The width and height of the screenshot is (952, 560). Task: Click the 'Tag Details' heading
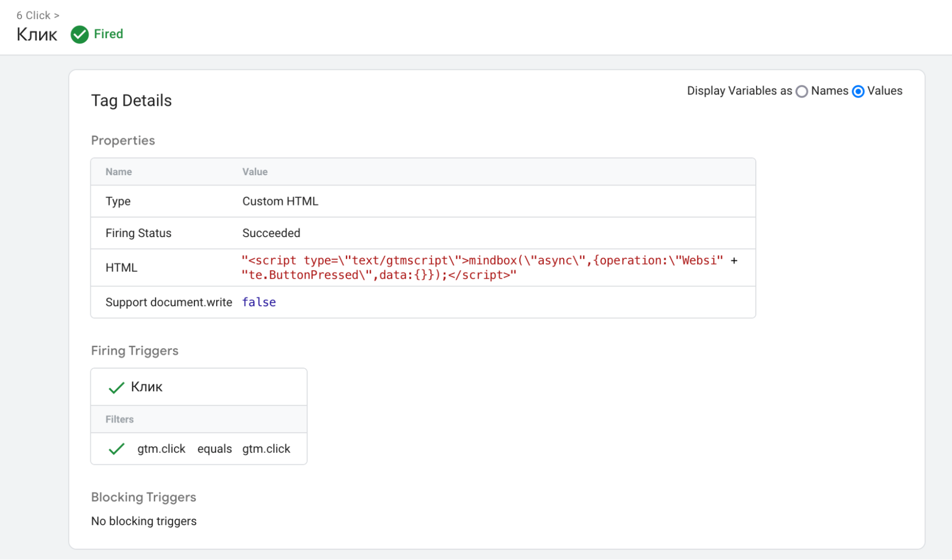131,101
